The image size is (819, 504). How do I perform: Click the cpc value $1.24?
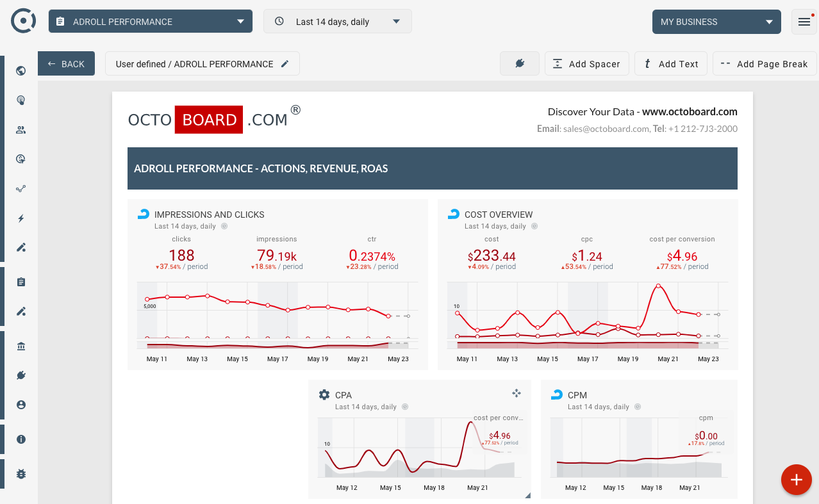click(x=587, y=256)
